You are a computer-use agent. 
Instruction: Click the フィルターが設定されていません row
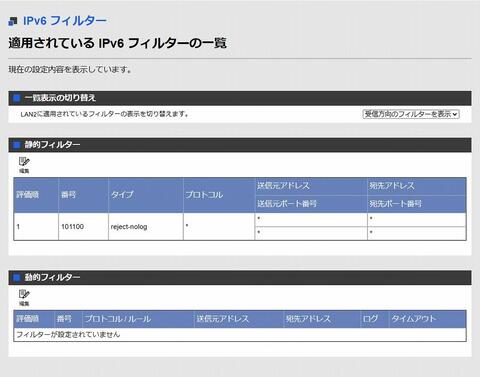click(x=240, y=335)
